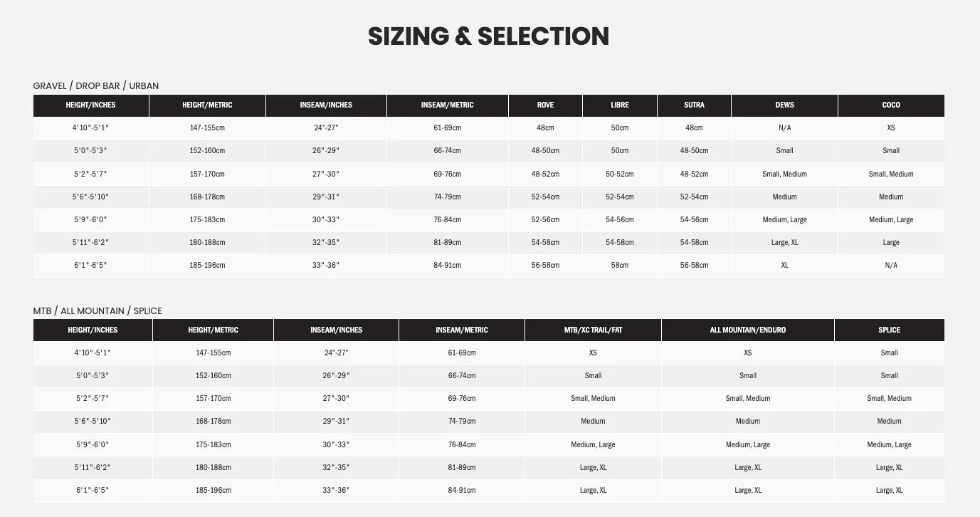
Task: Click the MTB/XC TRAIL/FAT column header
Action: [x=593, y=330]
